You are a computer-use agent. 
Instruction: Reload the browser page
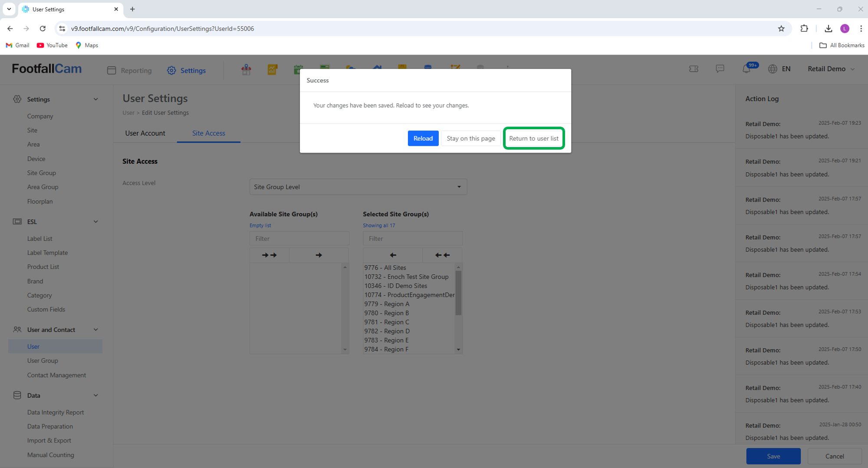click(43, 29)
